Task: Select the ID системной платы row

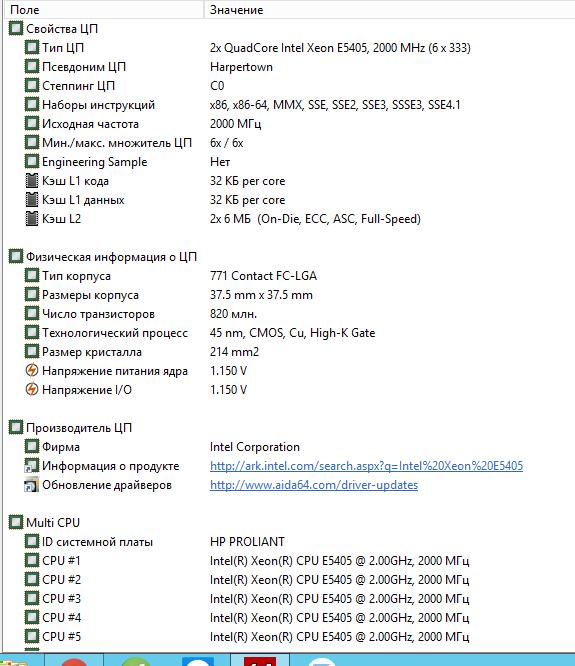Action: click(x=290, y=542)
